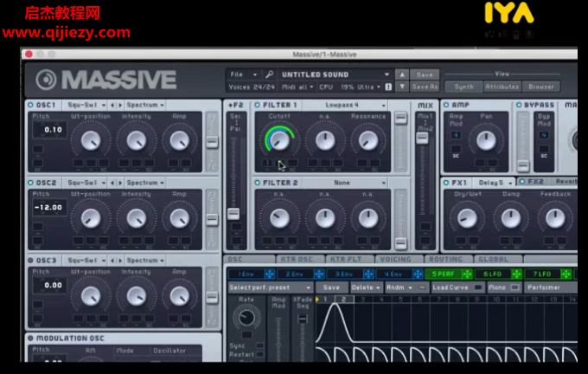Click the Filter 1 Cutoff knob

(279, 140)
